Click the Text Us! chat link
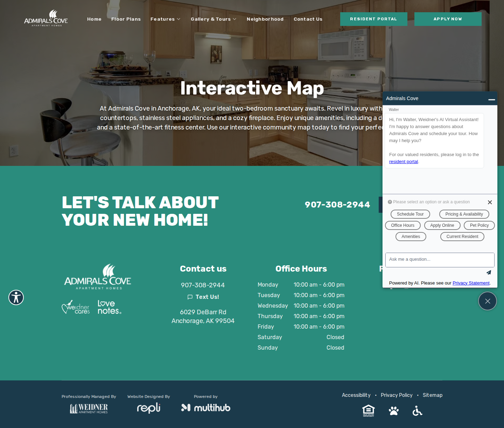Viewport: 504px width, 428px height. pos(203,297)
